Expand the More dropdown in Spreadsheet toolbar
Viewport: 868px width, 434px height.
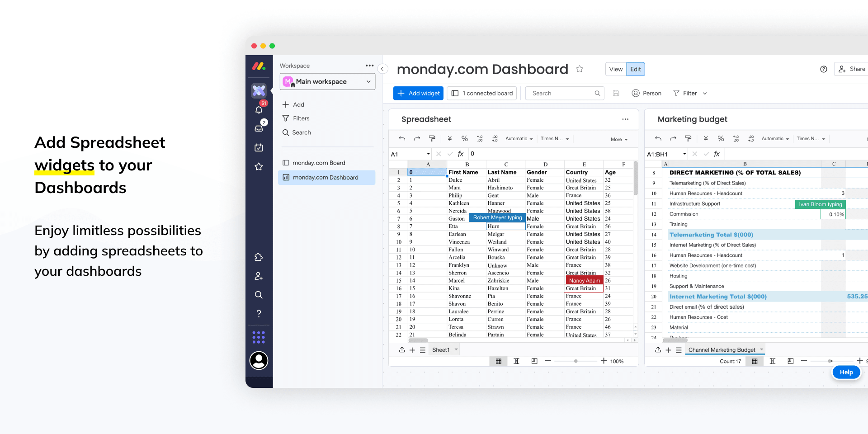pyautogui.click(x=619, y=139)
